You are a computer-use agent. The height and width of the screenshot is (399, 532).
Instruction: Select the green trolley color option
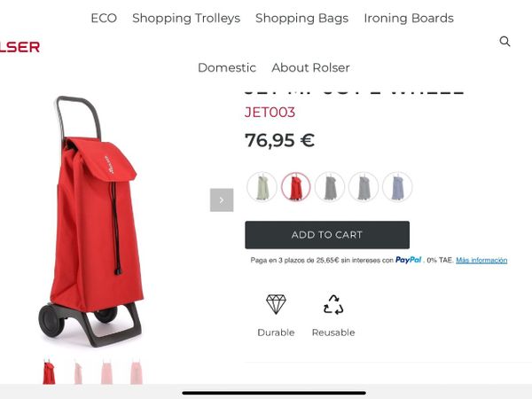pyautogui.click(x=262, y=186)
